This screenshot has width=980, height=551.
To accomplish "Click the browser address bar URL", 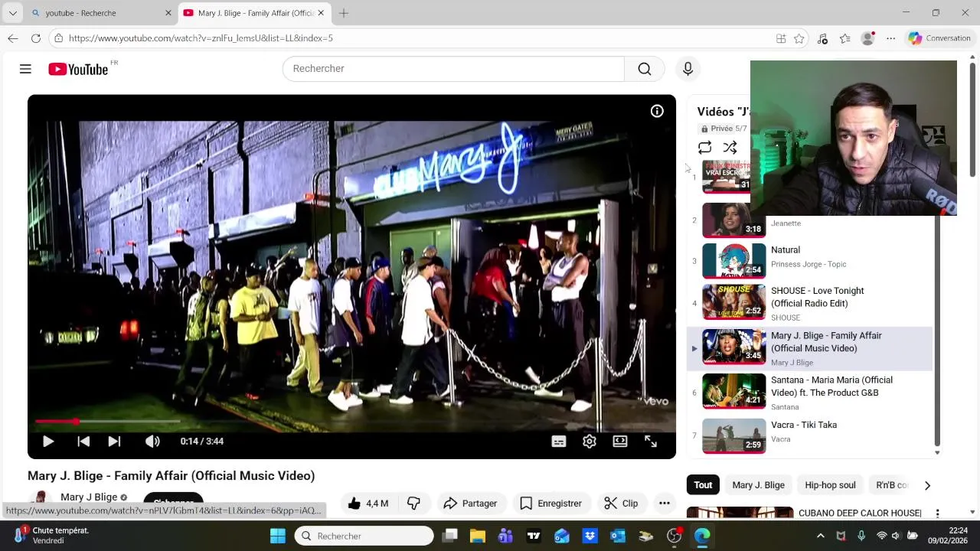I will (201, 38).
